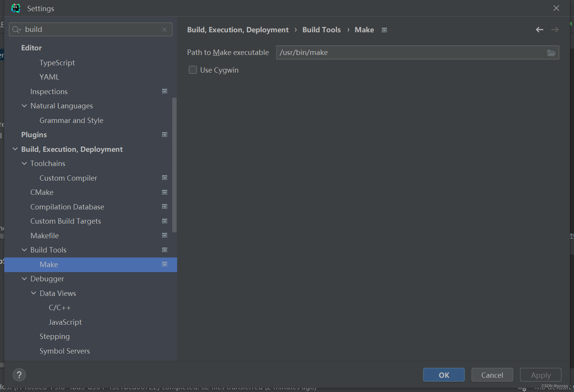
Task: Click the project-level icon on the Compilation Database row
Action: coord(165,206)
